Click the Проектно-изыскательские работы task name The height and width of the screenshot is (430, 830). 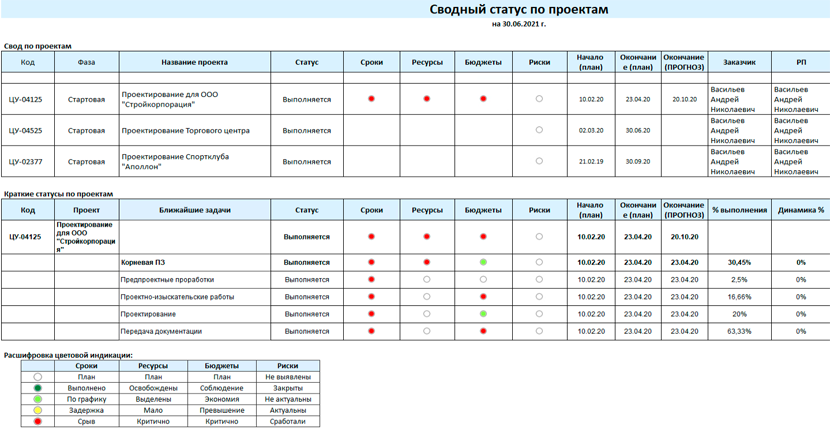pyautogui.click(x=177, y=297)
